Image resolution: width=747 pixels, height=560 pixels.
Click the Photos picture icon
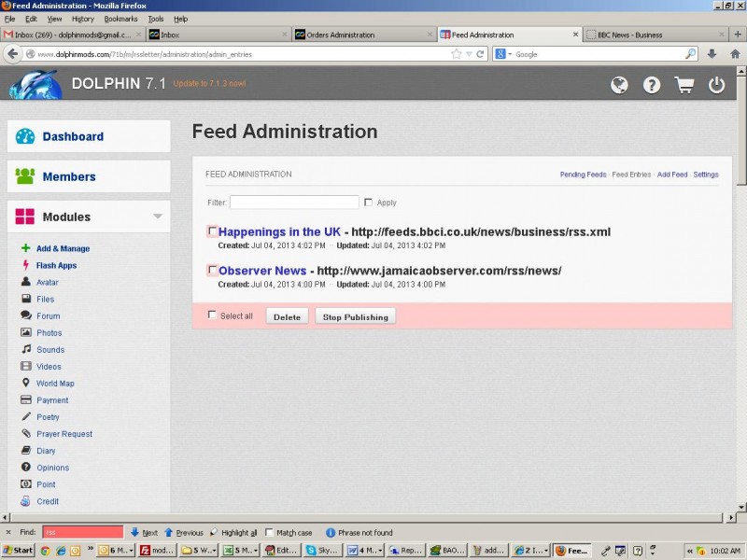pos(26,332)
